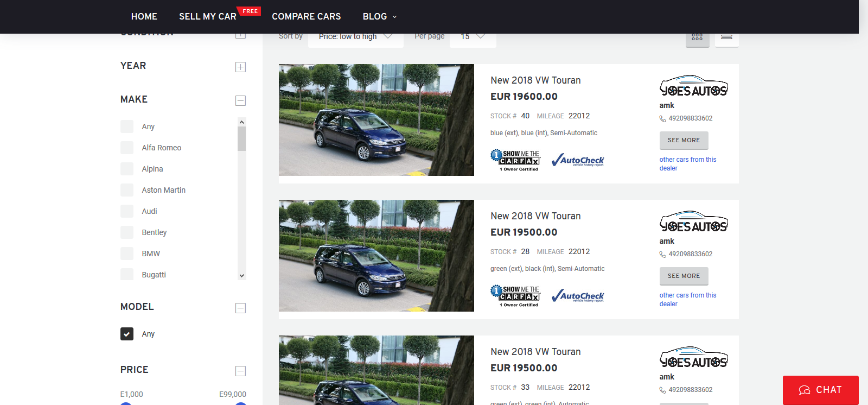Open CARFAX badge on second Touran listing
Image resolution: width=868 pixels, height=405 pixels.
coord(515,295)
